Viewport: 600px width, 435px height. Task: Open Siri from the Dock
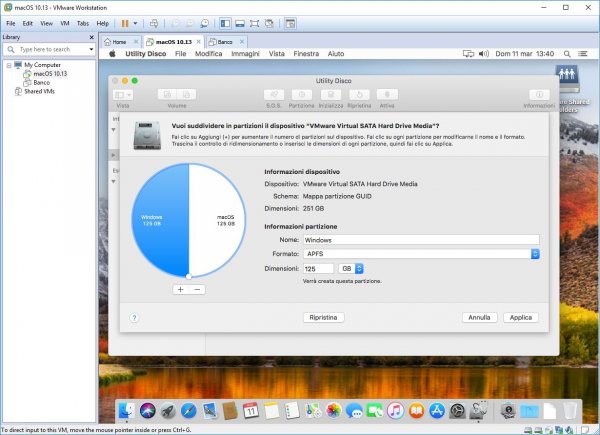tap(147, 411)
